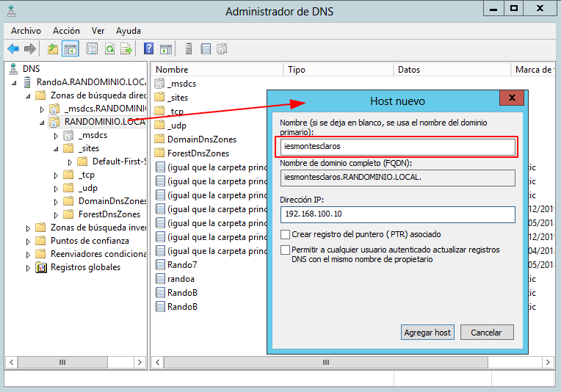
Task: Click the Up one level folder icon
Action: coord(53,48)
